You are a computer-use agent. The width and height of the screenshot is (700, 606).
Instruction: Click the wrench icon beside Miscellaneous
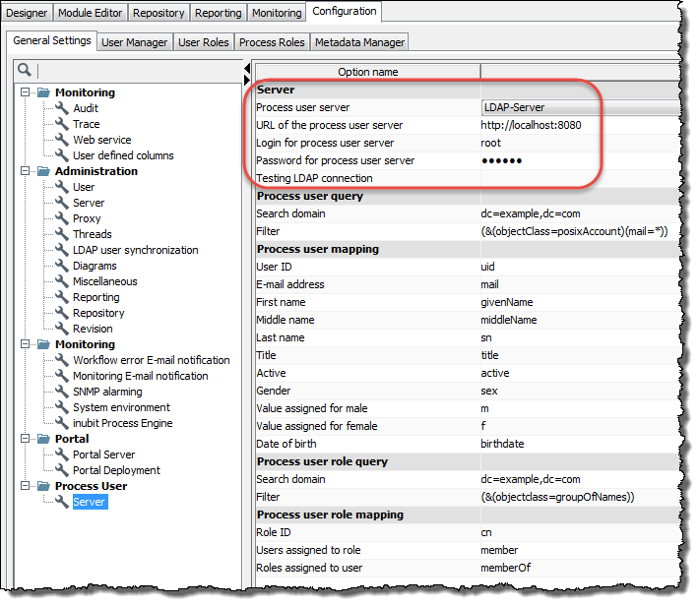tap(62, 281)
